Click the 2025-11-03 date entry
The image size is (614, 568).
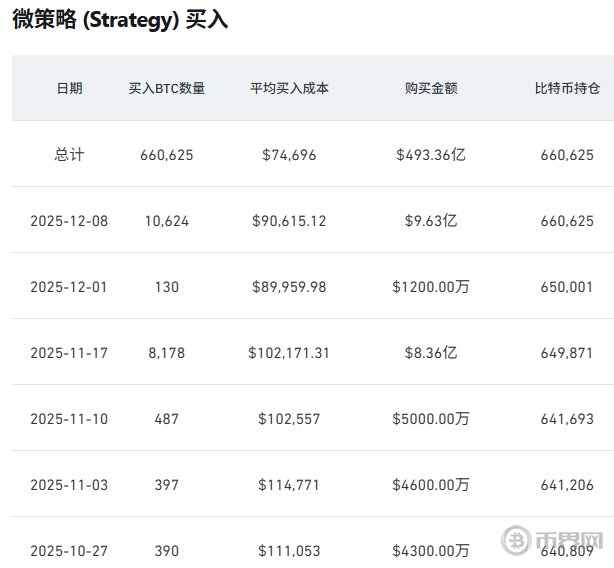(69, 484)
